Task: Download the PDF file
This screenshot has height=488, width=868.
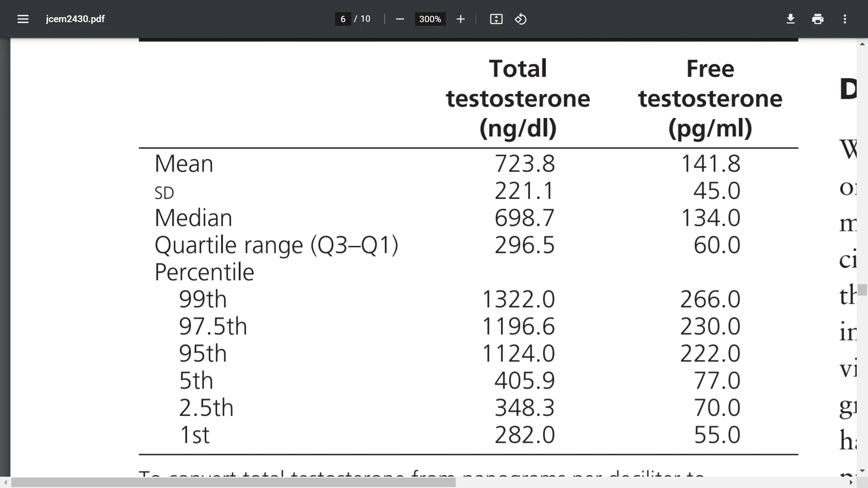Action: coord(790,19)
